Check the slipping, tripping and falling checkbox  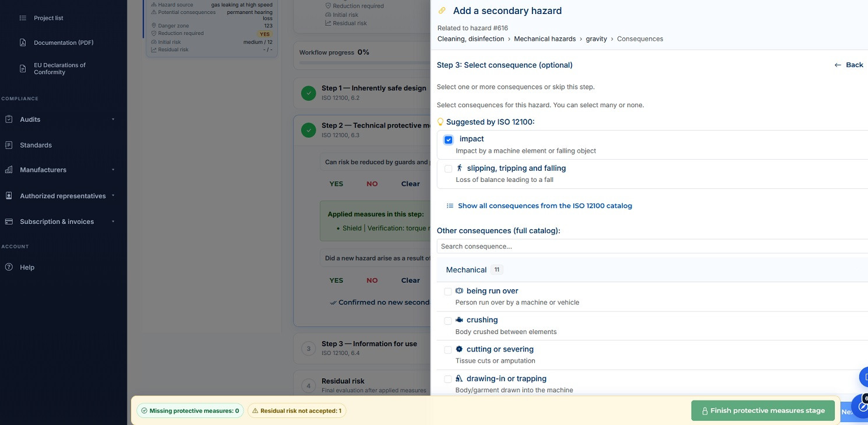click(x=448, y=168)
